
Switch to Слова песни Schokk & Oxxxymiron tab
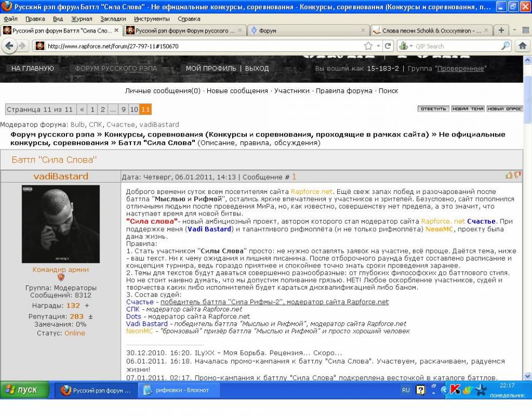click(431, 30)
